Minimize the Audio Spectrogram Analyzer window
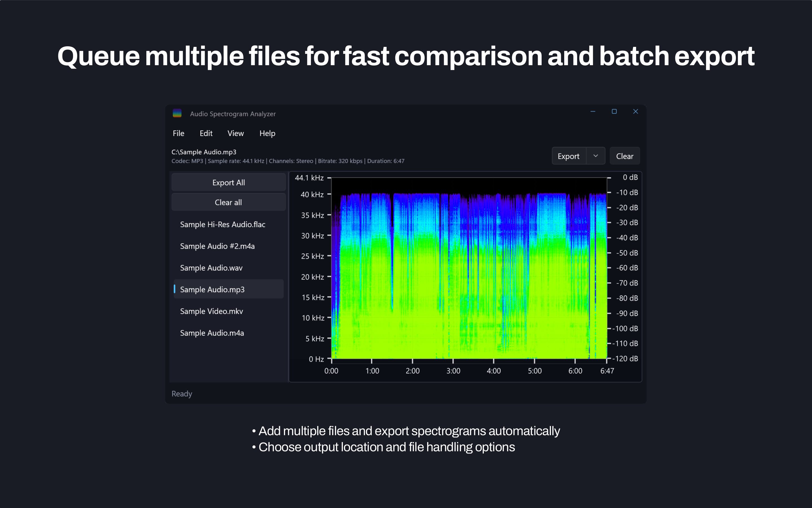The height and width of the screenshot is (508, 812). (593, 111)
